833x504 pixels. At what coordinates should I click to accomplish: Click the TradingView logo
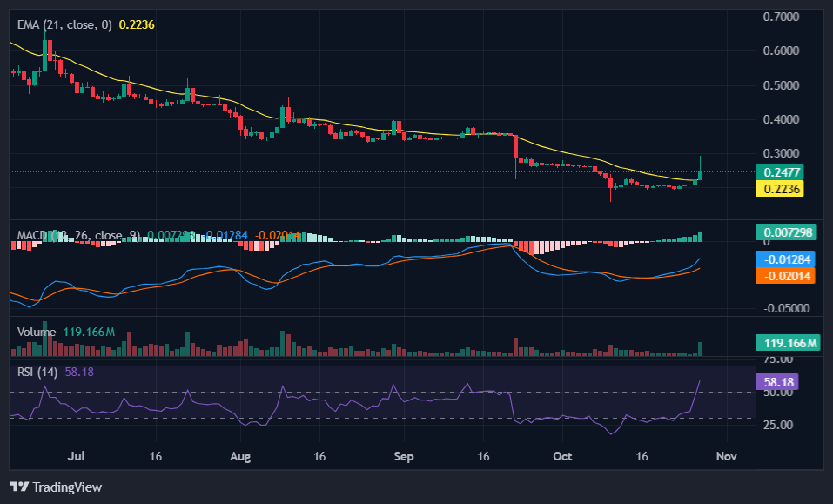(x=56, y=487)
